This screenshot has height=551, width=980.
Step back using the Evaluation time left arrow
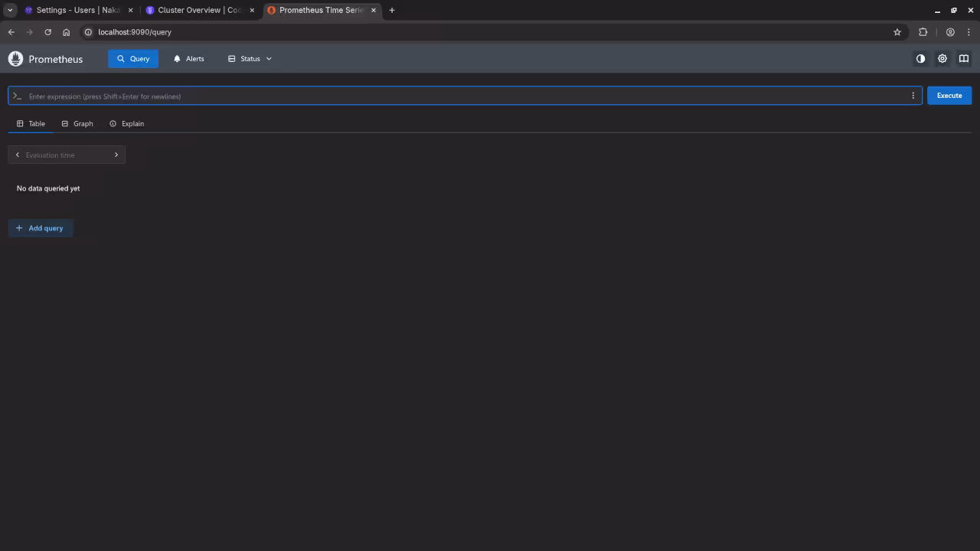click(x=17, y=155)
